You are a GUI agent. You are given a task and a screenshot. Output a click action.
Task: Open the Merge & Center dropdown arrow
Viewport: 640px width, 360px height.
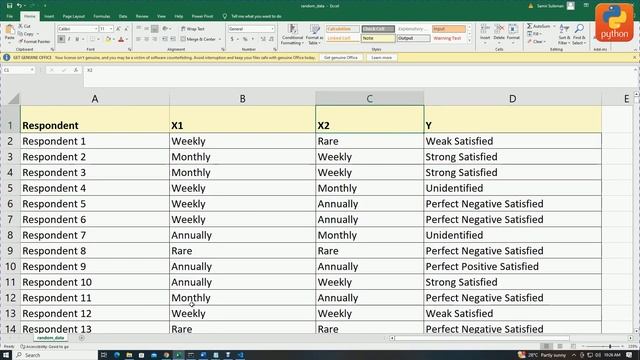pos(220,39)
